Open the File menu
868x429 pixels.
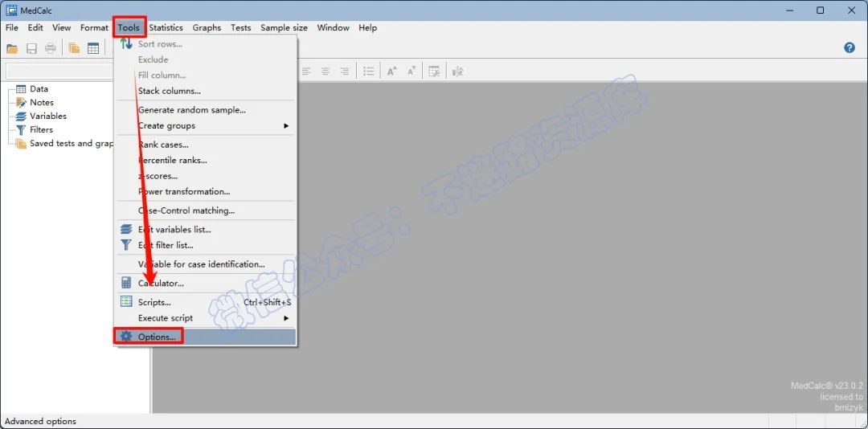11,27
